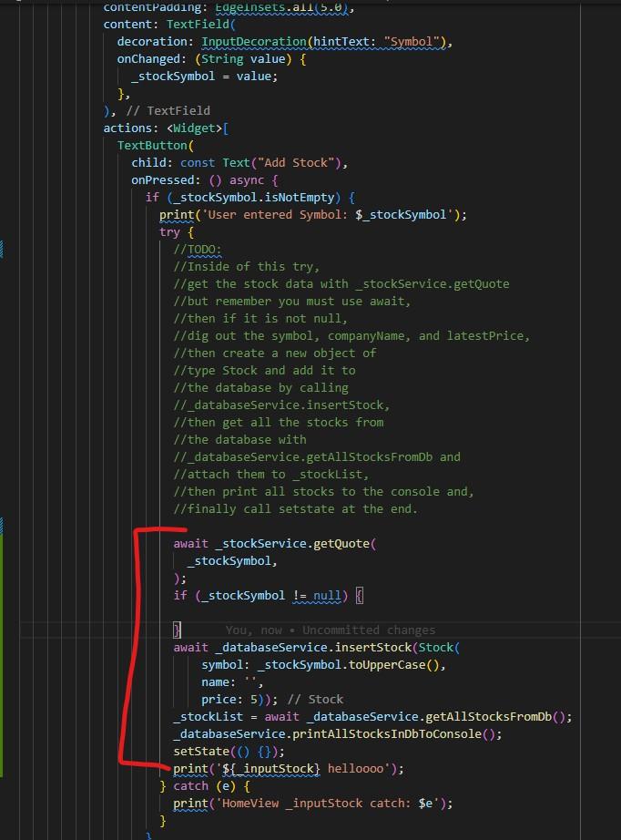
Task: Click comment '//then print all stocks to the console and,'
Action: (x=323, y=492)
